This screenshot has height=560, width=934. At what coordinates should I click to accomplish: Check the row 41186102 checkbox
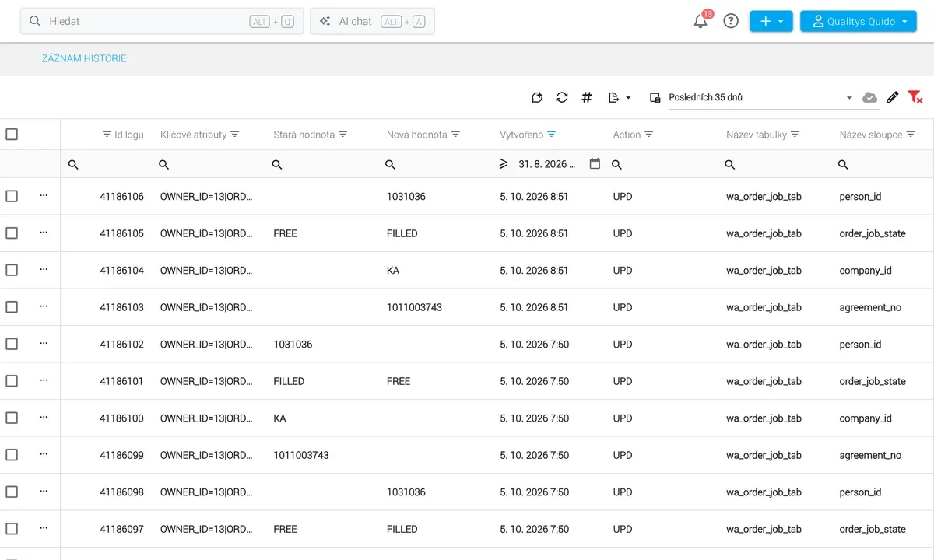click(12, 344)
